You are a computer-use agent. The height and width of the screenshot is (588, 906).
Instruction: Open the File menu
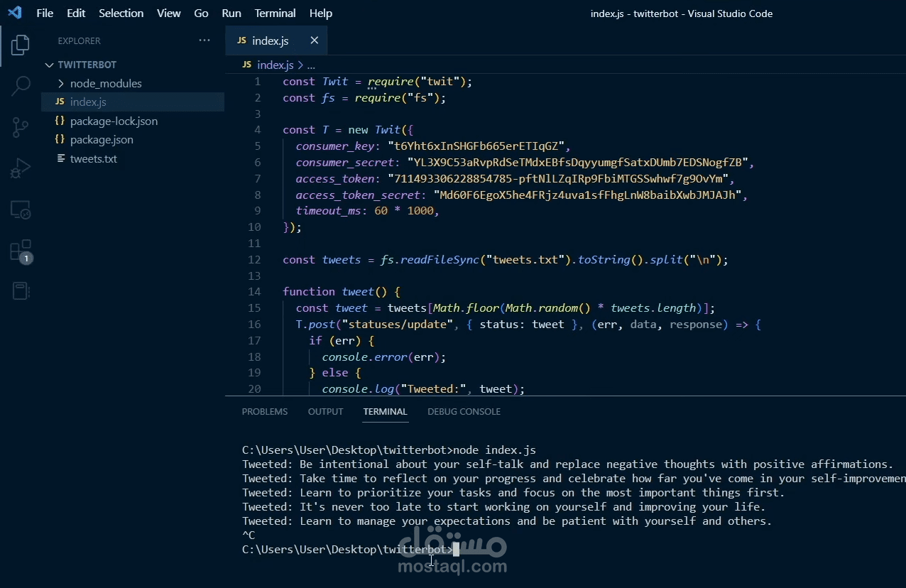(x=45, y=13)
